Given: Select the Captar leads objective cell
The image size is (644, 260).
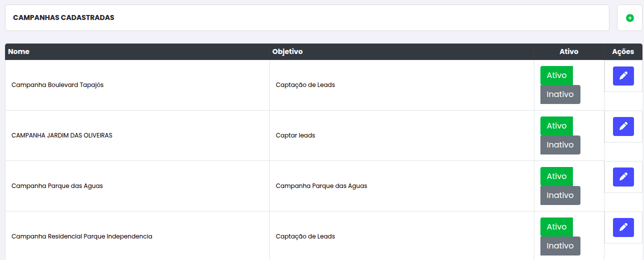Looking at the screenshot, I should tap(402, 135).
